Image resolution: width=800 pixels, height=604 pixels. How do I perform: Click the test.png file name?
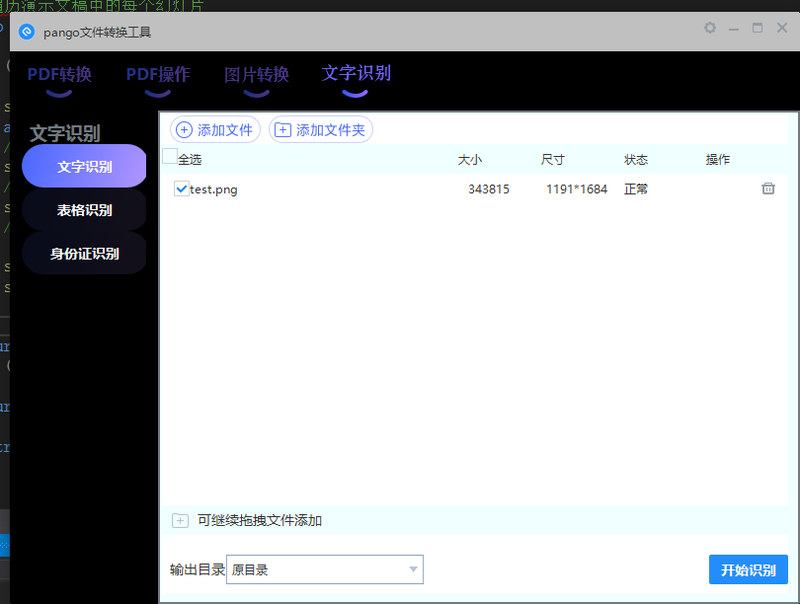click(x=213, y=189)
